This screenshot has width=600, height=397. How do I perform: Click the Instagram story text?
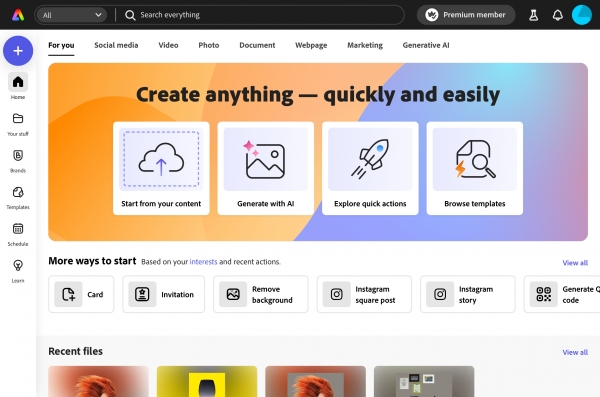pyautogui.click(x=476, y=294)
